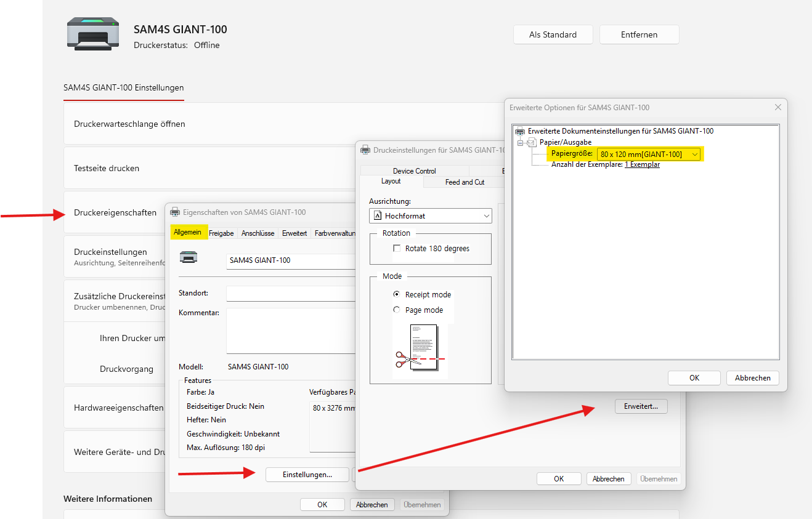812x519 pixels.
Task: Click the Kommentar text area
Action: point(291,331)
